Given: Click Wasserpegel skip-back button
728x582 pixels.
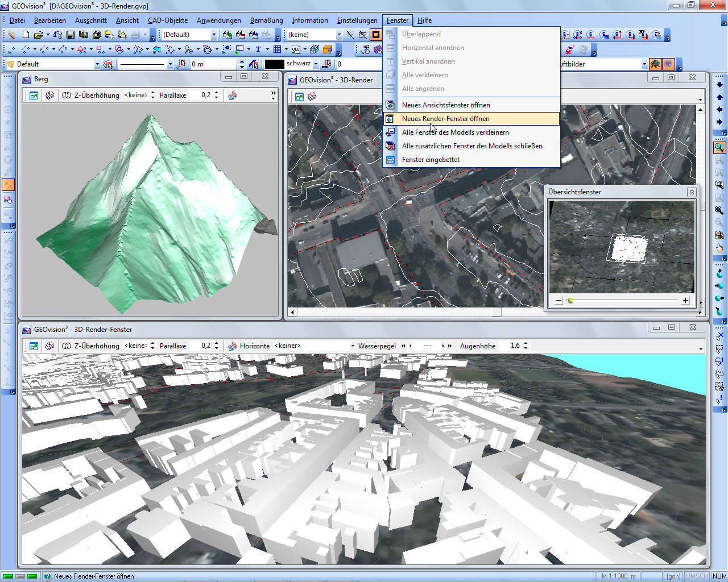Looking at the screenshot, I should [403, 346].
